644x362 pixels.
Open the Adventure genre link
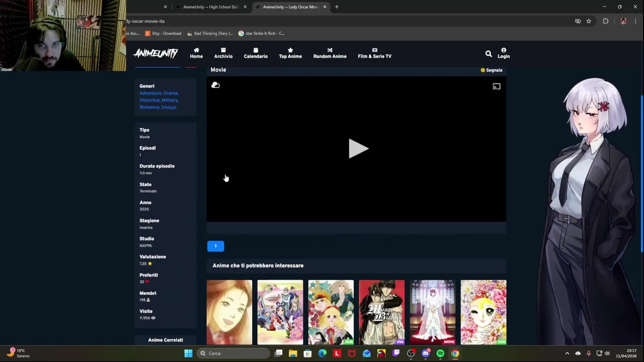pos(150,93)
